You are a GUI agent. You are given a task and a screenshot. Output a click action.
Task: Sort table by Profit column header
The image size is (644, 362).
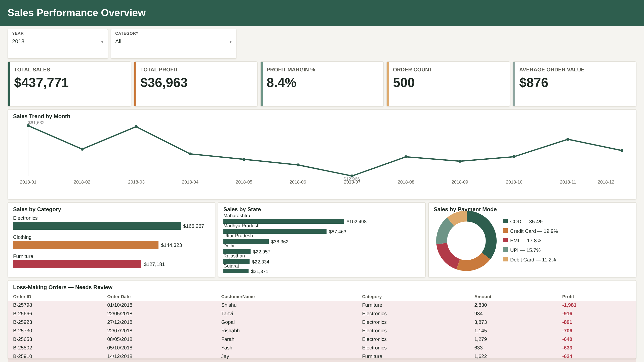pos(568,297)
